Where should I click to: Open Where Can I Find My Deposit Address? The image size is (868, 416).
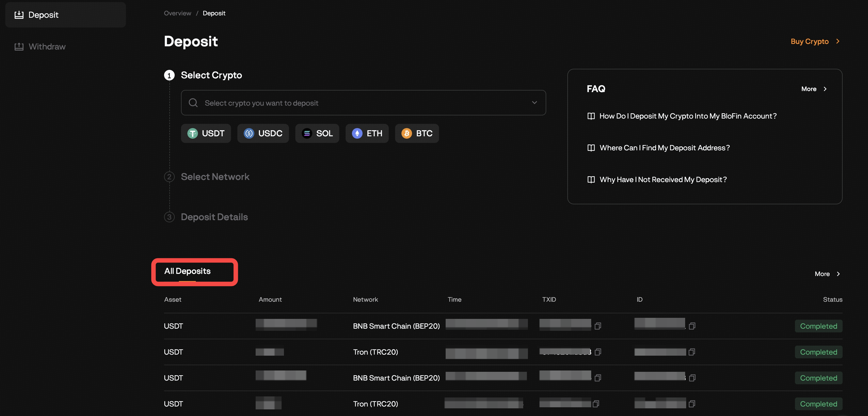(664, 148)
